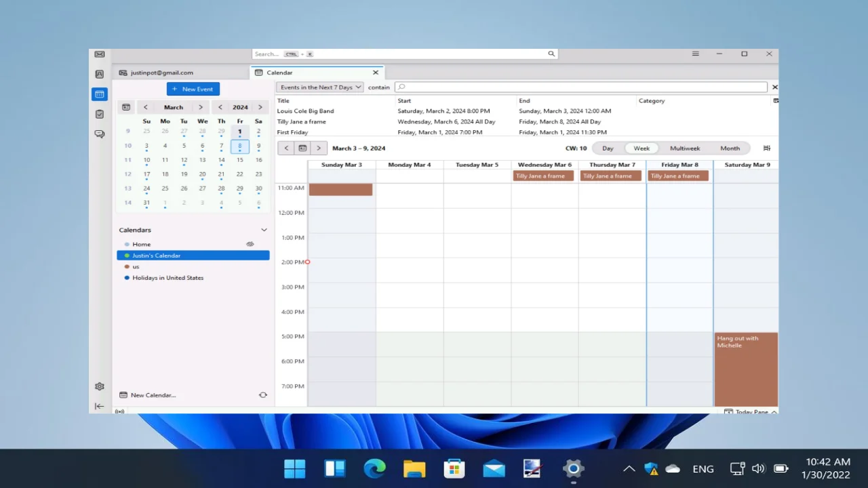The height and width of the screenshot is (488, 868).
Task: Go to next month in mini calendar
Action: (x=201, y=107)
